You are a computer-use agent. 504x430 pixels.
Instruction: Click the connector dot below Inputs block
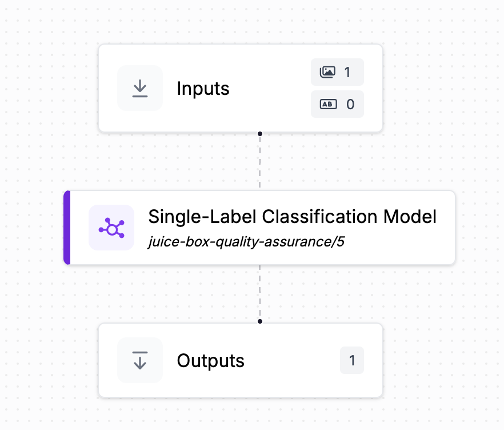click(x=260, y=134)
